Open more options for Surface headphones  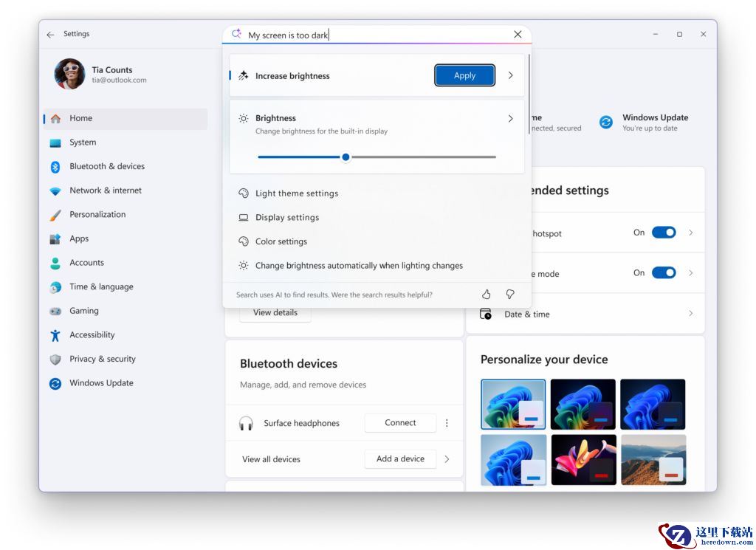click(447, 423)
